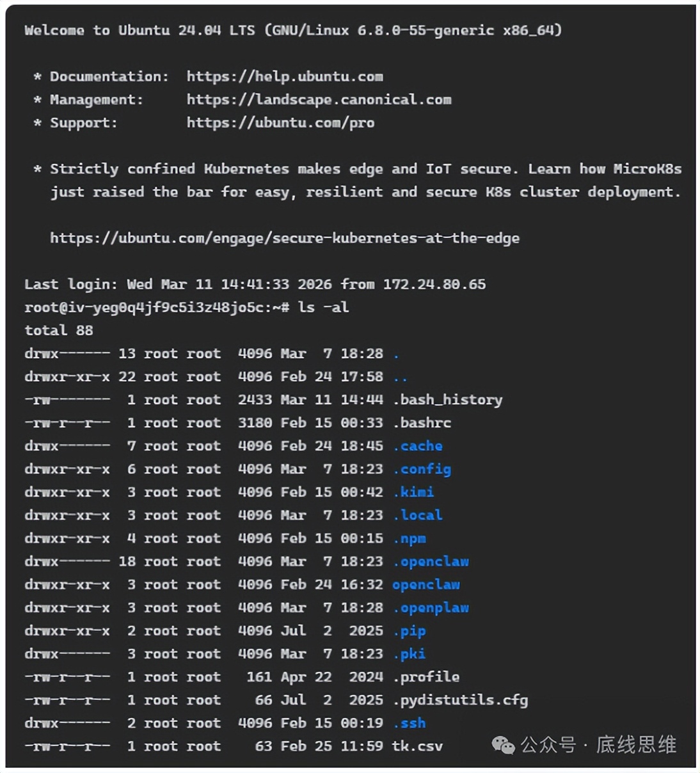700x773 pixels.
Task: Click the .npm directory name
Action: [x=410, y=539]
